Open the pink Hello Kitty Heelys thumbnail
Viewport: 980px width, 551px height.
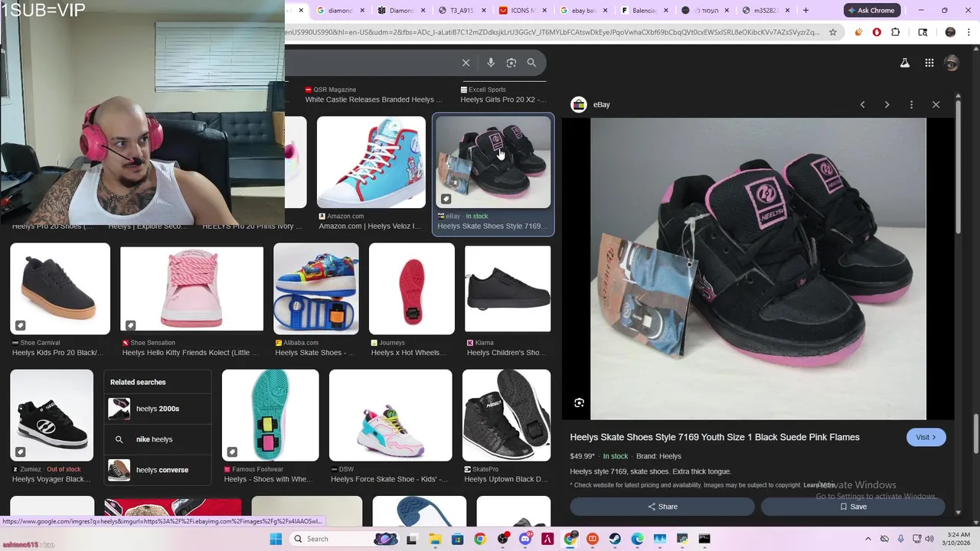coord(191,289)
